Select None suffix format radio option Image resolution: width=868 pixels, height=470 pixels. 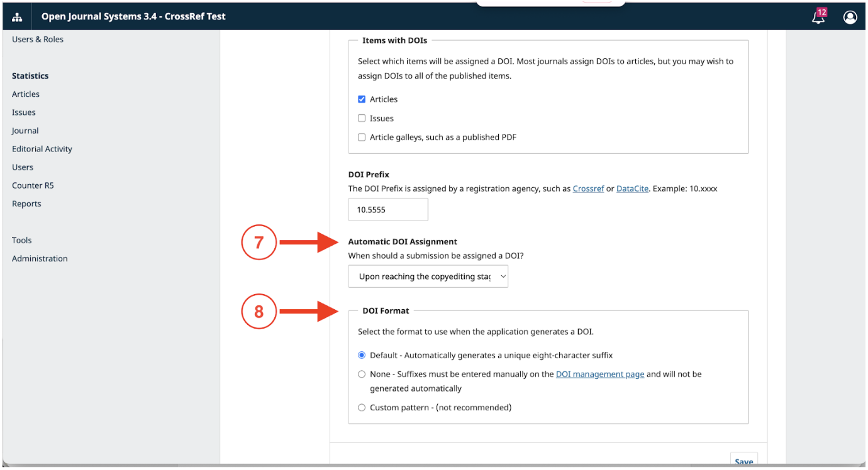tap(362, 374)
